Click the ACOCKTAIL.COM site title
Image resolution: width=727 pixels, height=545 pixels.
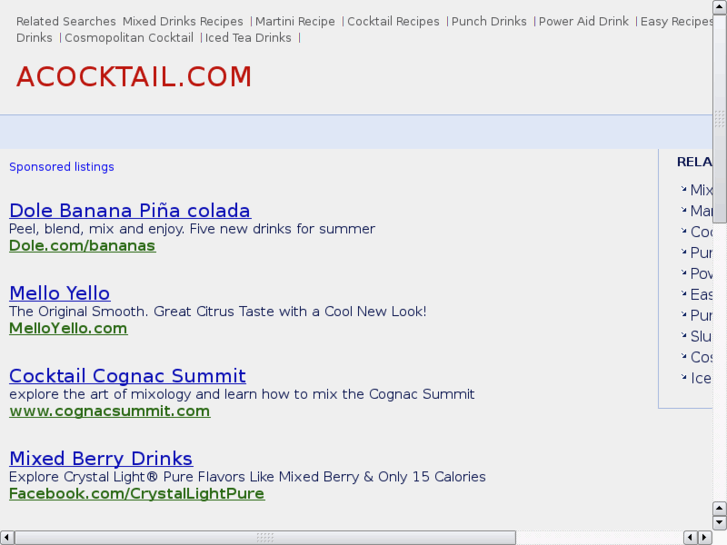click(x=134, y=77)
